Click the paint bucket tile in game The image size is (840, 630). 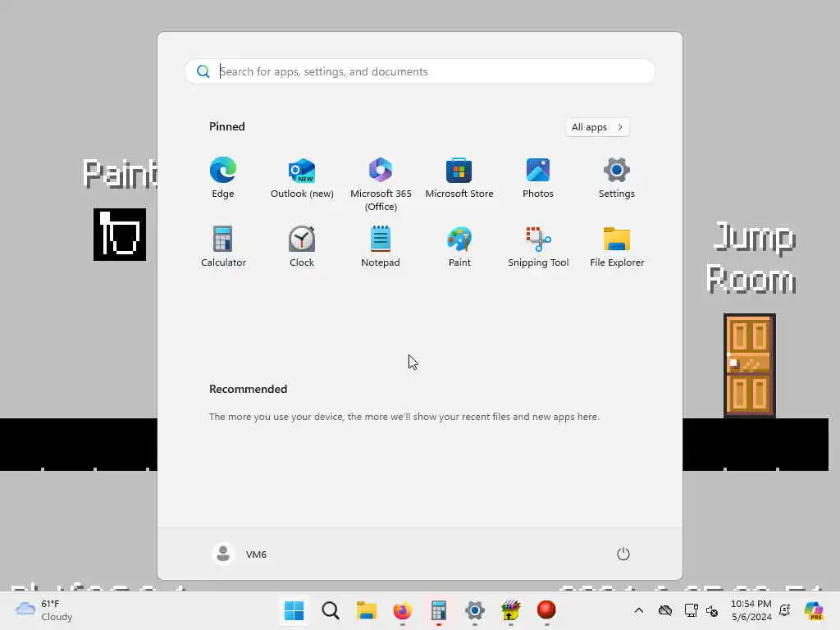(120, 235)
